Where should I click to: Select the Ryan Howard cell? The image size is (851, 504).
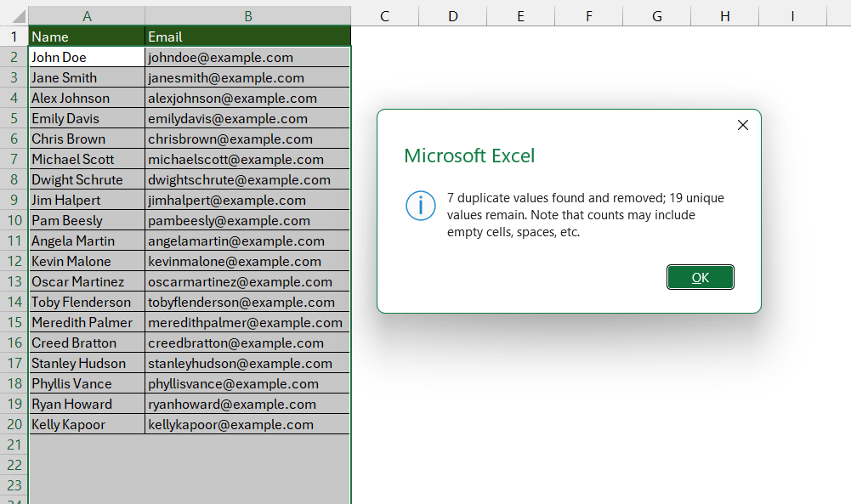pos(87,405)
